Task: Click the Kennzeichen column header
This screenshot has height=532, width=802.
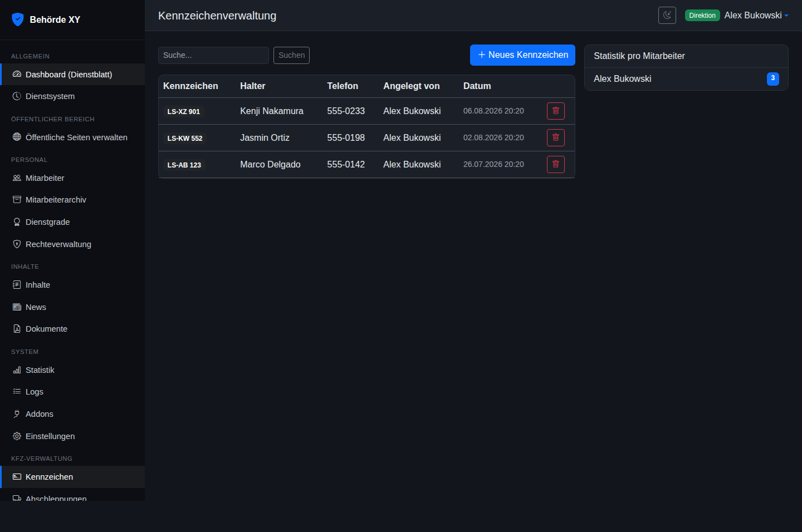Action: coord(190,86)
